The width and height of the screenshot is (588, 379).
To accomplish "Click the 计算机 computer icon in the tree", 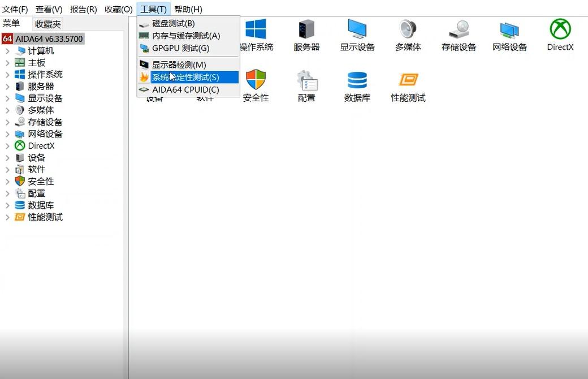I will point(20,51).
